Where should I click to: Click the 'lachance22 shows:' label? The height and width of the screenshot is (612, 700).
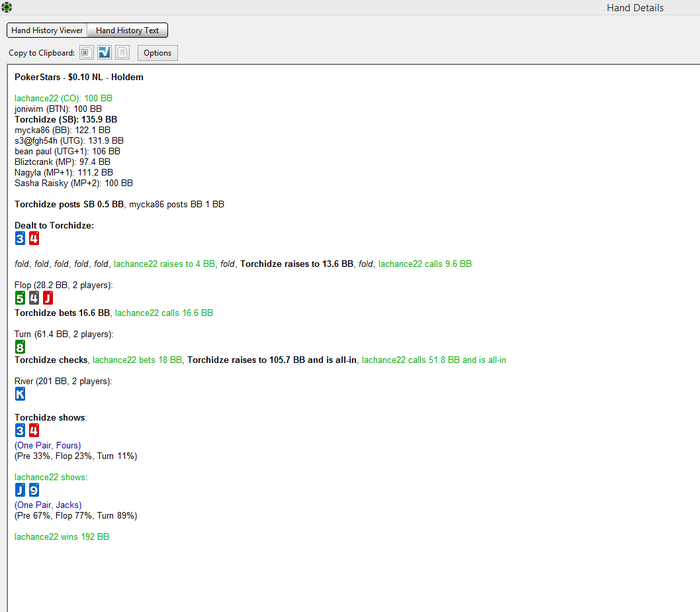tap(51, 477)
